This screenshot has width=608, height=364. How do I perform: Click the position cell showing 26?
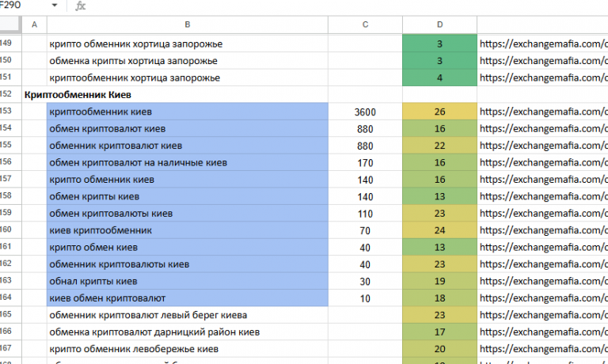[x=439, y=112]
